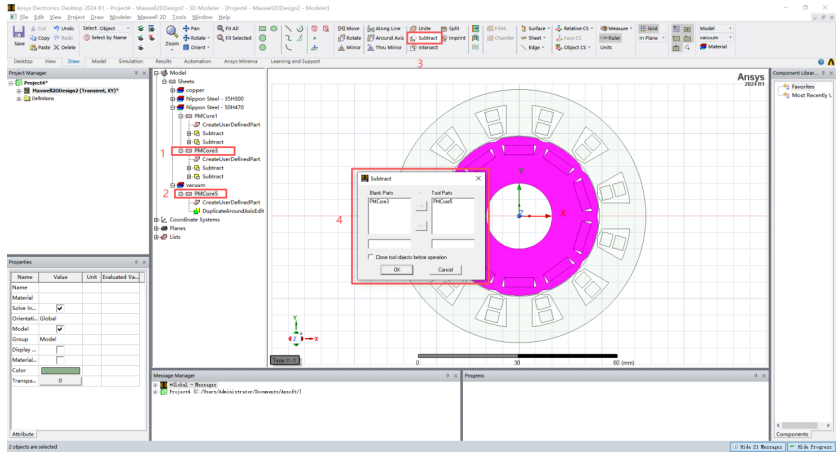The height and width of the screenshot is (452, 839).
Task: Open the Assign Material tool
Action: pyautogui.click(x=713, y=47)
